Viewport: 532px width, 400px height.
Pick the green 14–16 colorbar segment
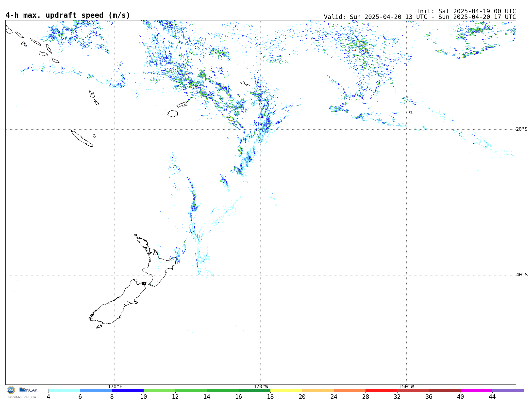(x=223, y=391)
